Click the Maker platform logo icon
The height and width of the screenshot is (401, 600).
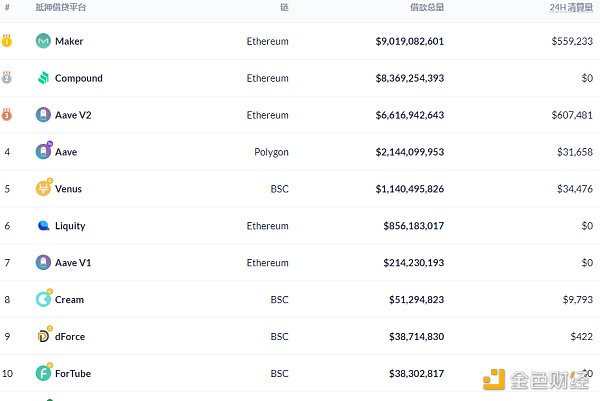tap(43, 41)
